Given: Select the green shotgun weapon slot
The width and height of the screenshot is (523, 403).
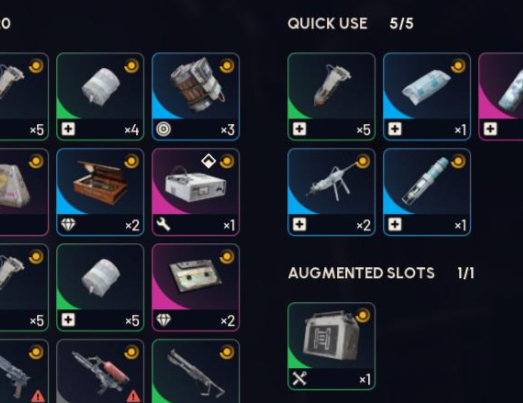Looking at the screenshot, I should tap(196, 371).
